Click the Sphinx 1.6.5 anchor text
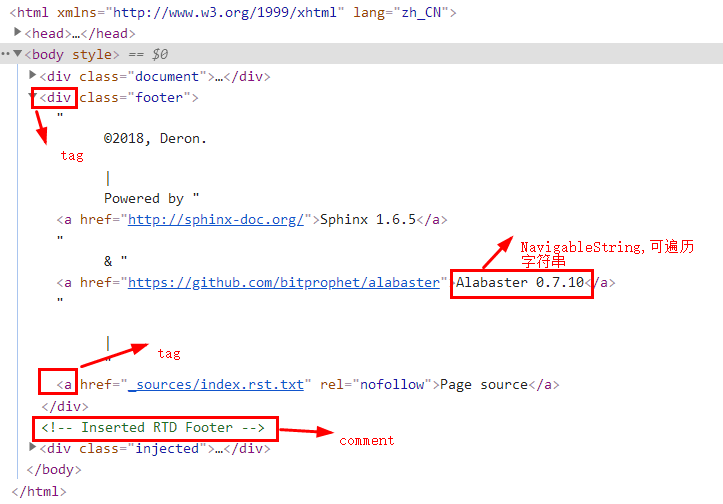Screen dimensions: 723x504 pos(368,219)
